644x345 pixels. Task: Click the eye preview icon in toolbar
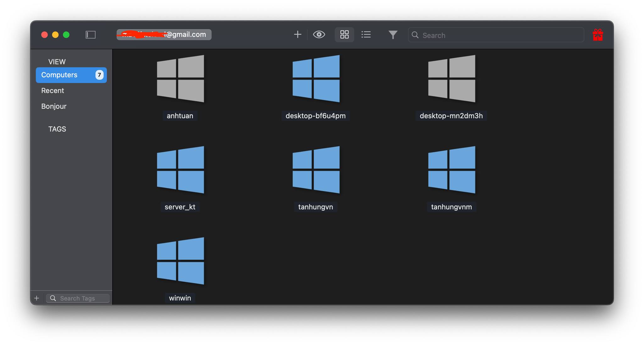coord(319,35)
